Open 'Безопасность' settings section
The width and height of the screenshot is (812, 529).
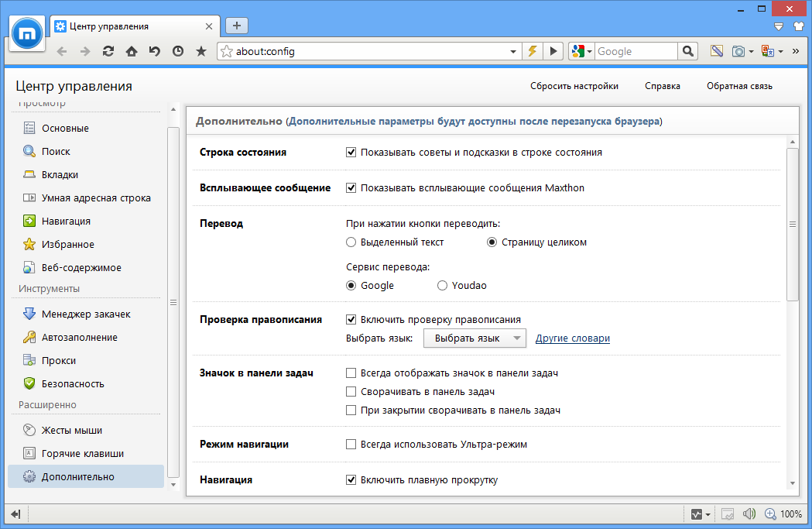(x=73, y=383)
